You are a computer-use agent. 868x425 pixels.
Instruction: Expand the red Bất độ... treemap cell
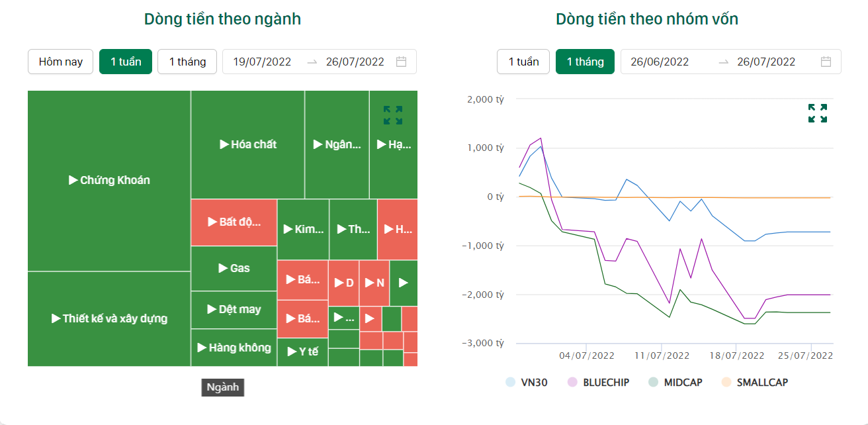[x=234, y=222]
